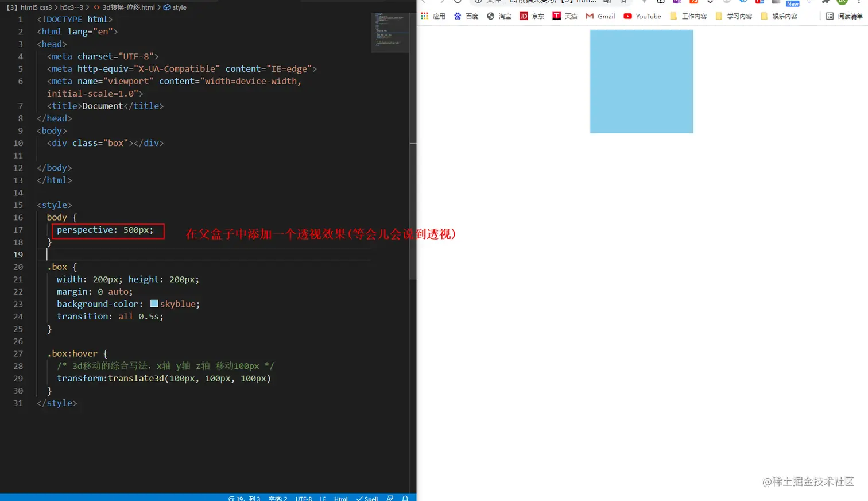Select the Html language mode status item
Viewport: 868px width, 501px height.
coord(341,498)
